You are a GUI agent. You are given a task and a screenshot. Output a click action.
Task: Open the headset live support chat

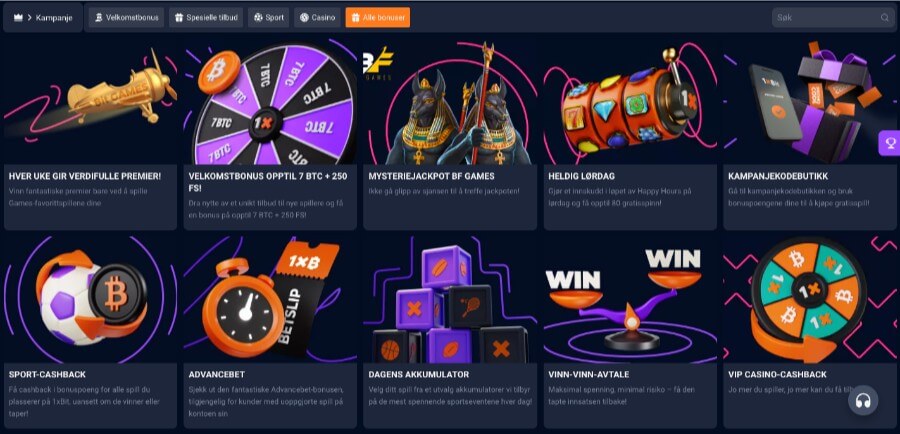(863, 400)
